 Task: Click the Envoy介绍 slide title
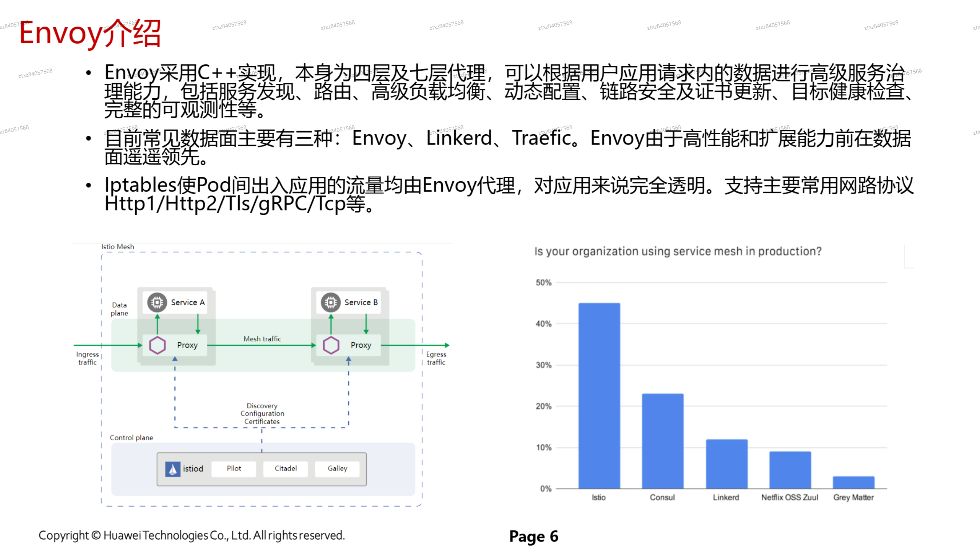click(x=90, y=33)
